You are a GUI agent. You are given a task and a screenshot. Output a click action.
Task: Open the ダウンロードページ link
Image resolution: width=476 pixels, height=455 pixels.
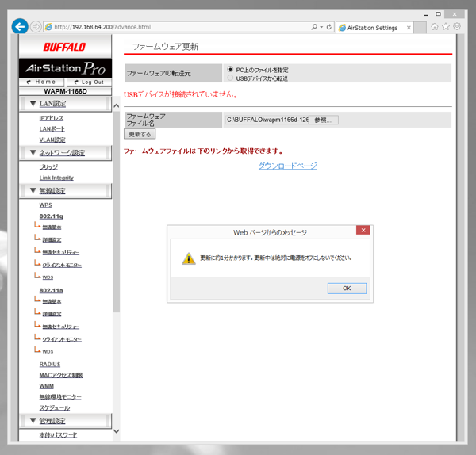click(288, 166)
